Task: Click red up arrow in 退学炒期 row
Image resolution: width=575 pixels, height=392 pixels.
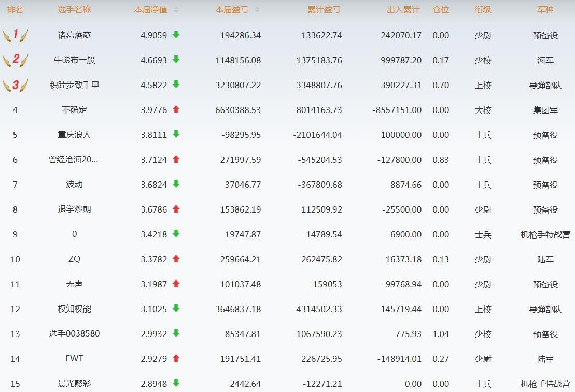Action: [176, 209]
